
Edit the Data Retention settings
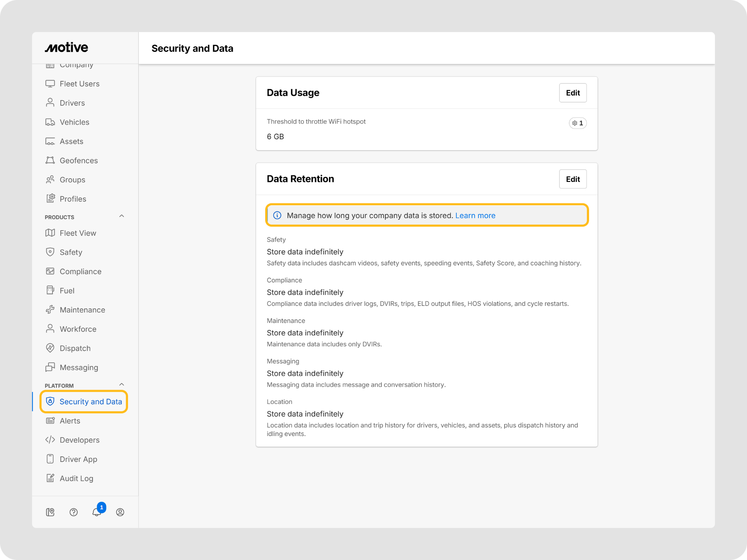[573, 179]
